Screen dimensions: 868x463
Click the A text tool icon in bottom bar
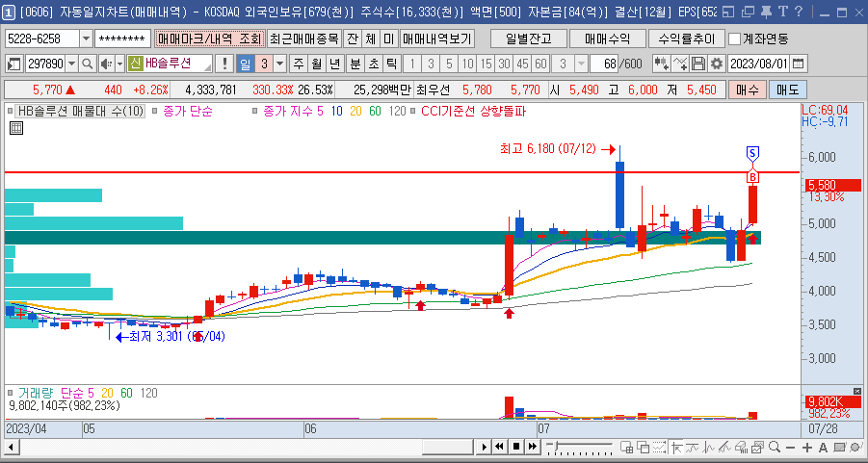[823, 447]
